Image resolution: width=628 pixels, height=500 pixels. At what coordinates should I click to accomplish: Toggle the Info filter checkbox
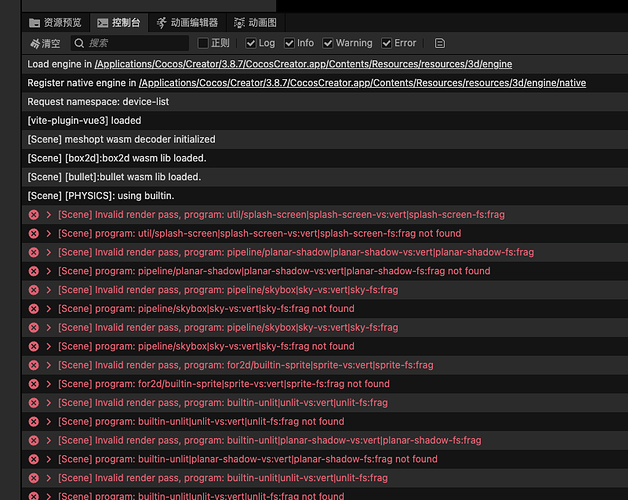289,43
